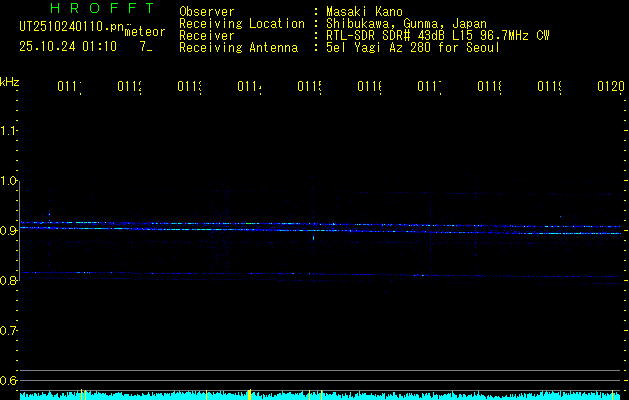Select the 0120 time marker
Viewport: 629px width, 400px height.
coord(610,88)
